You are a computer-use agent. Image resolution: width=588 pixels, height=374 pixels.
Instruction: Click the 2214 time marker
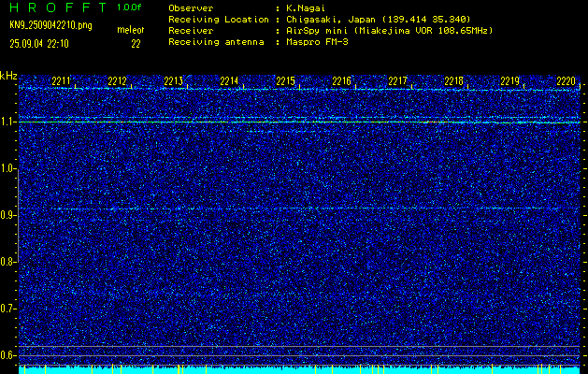coord(229,81)
